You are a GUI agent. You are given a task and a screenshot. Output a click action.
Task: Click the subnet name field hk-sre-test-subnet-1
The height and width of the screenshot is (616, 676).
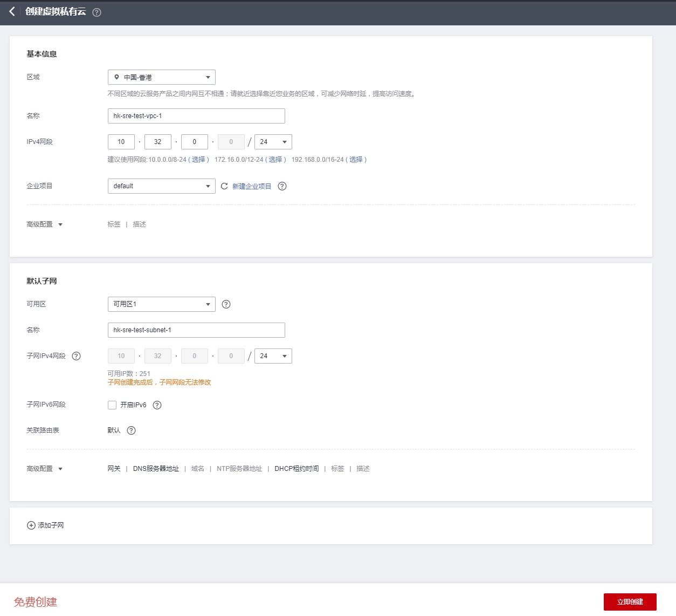pyautogui.click(x=196, y=330)
